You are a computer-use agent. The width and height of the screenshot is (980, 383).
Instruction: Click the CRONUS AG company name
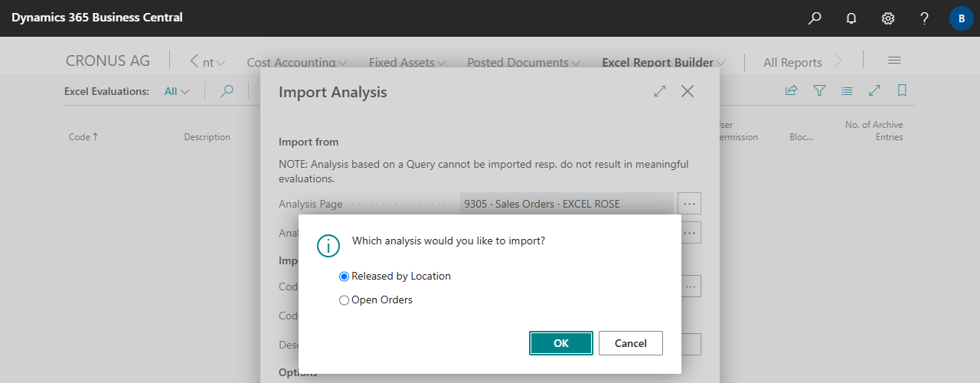click(x=108, y=61)
